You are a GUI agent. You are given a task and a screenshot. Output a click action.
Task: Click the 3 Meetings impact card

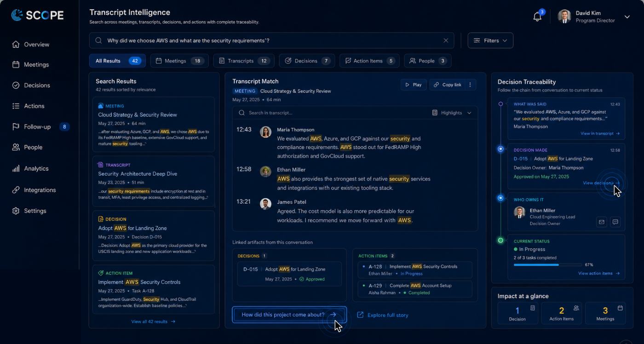[x=605, y=314]
